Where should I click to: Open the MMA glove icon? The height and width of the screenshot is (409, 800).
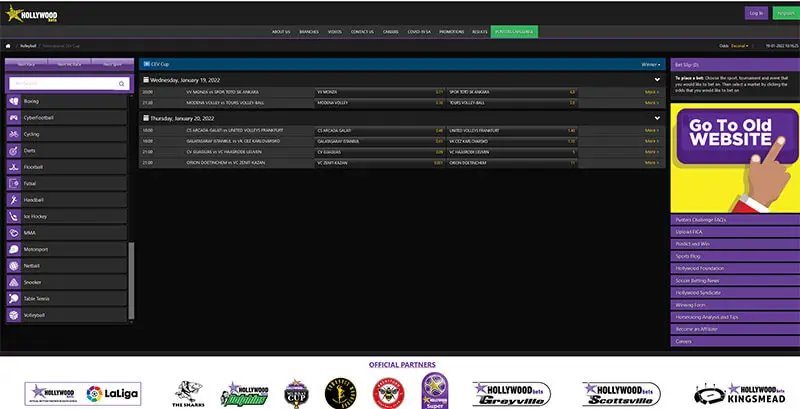click(x=13, y=233)
